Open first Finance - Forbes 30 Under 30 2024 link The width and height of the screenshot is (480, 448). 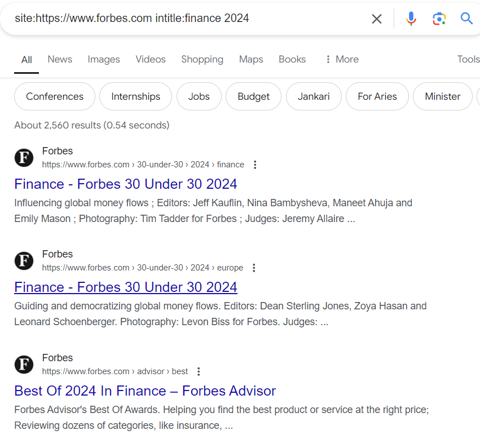126,184
